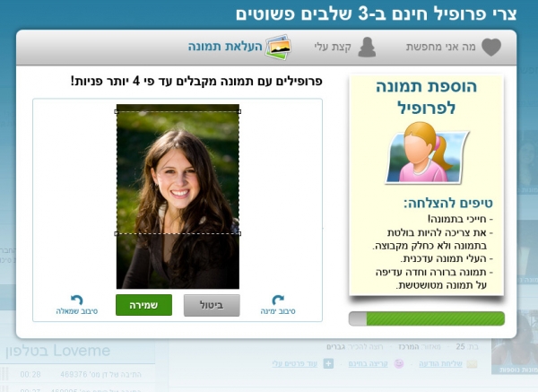The image size is (538, 392).
Task: Click the person silhouette icon
Action: pyautogui.click(x=367, y=47)
